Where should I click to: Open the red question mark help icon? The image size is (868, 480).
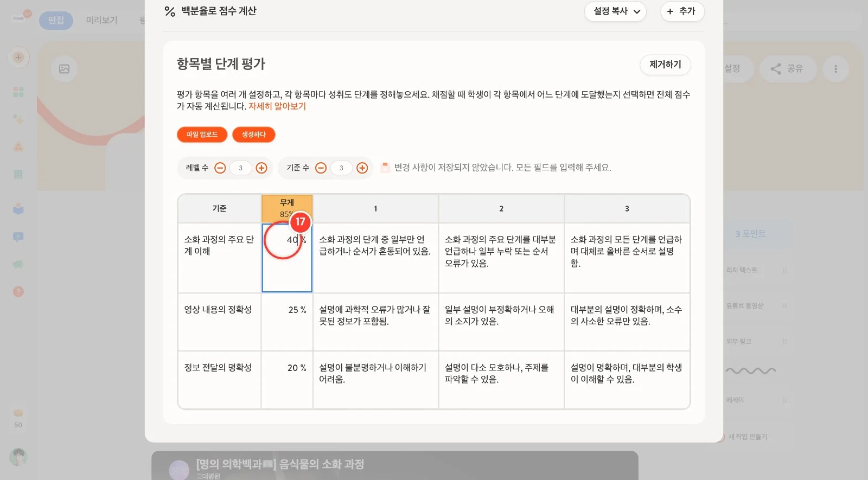point(18,292)
